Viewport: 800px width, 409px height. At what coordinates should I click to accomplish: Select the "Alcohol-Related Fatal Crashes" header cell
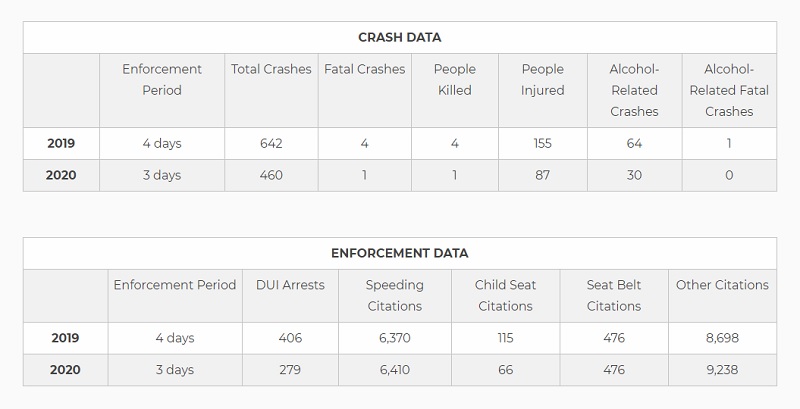point(728,90)
